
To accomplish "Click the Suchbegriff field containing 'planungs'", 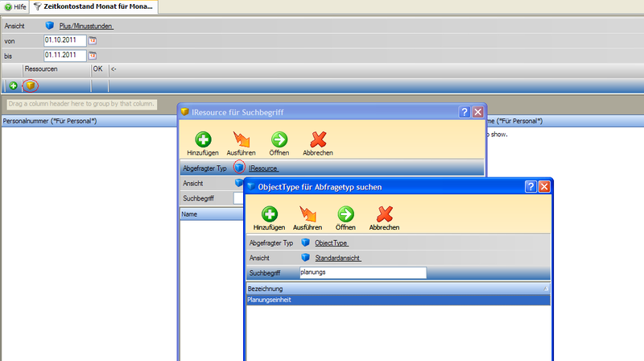I will tap(361, 272).
